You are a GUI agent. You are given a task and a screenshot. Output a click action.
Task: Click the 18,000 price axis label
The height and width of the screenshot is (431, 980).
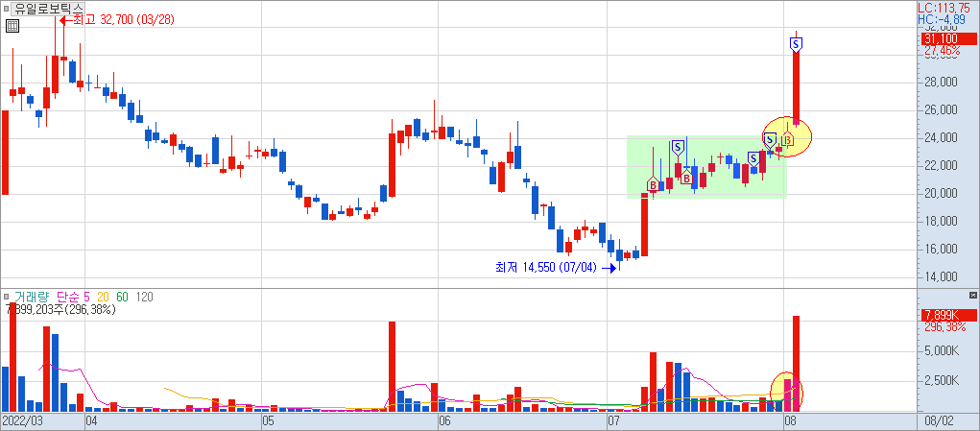pos(941,221)
